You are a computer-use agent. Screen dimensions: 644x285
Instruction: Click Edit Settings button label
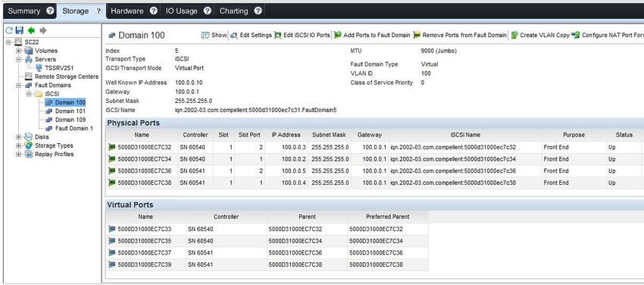(x=255, y=36)
